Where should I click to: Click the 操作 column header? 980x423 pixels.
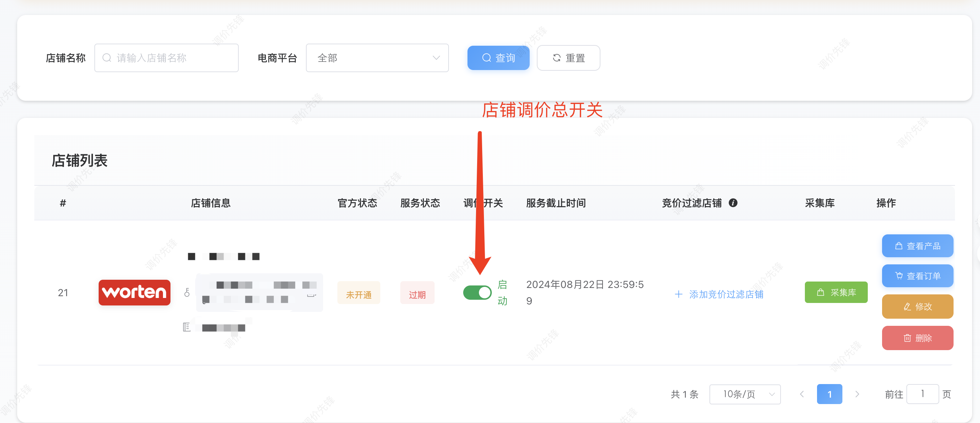886,203
